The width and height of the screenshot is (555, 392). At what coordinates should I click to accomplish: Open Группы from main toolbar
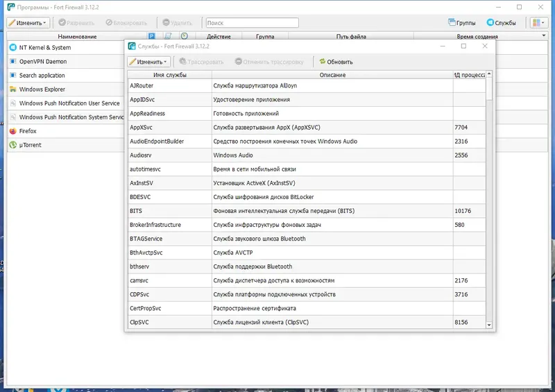pyautogui.click(x=462, y=23)
